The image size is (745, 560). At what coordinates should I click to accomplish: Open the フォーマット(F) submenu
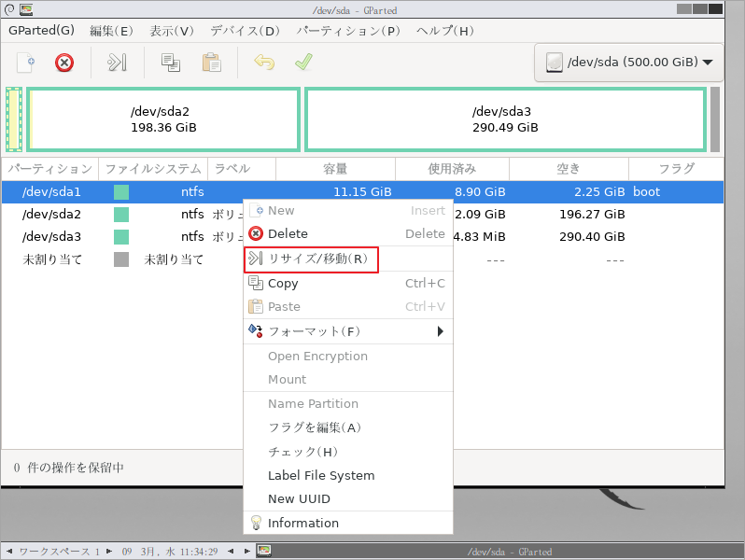[x=348, y=331]
